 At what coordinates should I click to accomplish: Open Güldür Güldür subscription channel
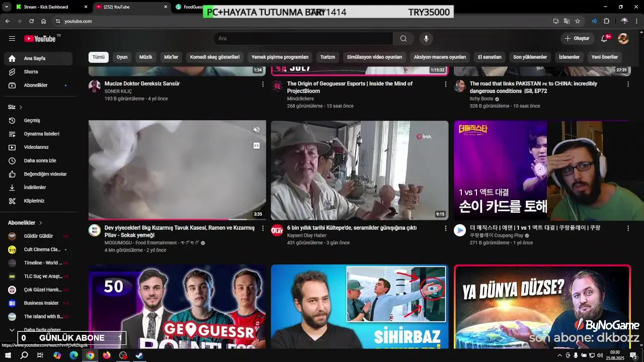[x=38, y=236]
